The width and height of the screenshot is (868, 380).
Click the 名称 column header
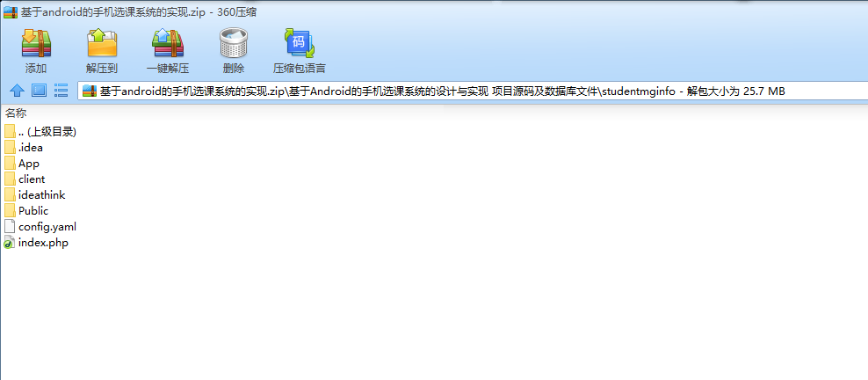tap(16, 113)
